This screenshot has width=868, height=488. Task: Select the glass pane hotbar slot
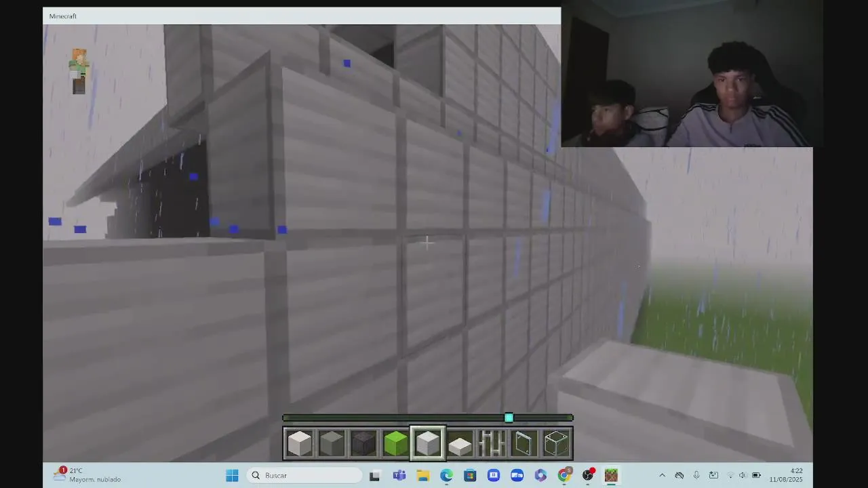(x=524, y=444)
